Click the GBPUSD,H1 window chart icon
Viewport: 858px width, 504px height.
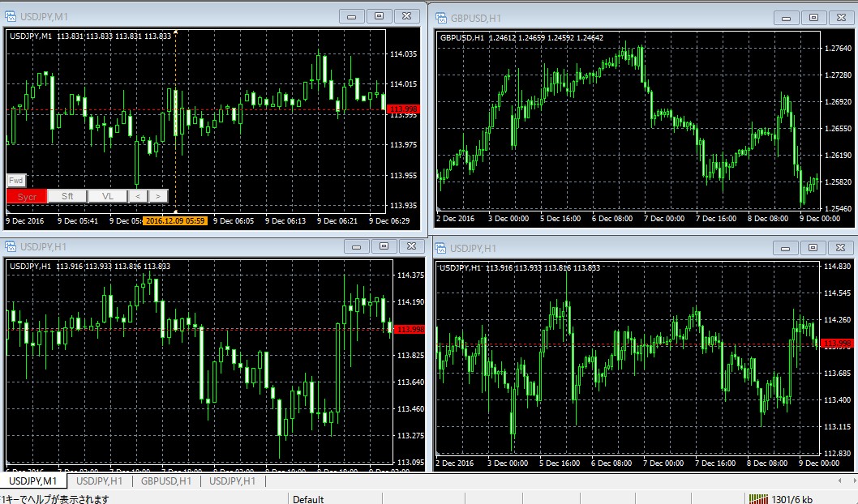[441, 18]
